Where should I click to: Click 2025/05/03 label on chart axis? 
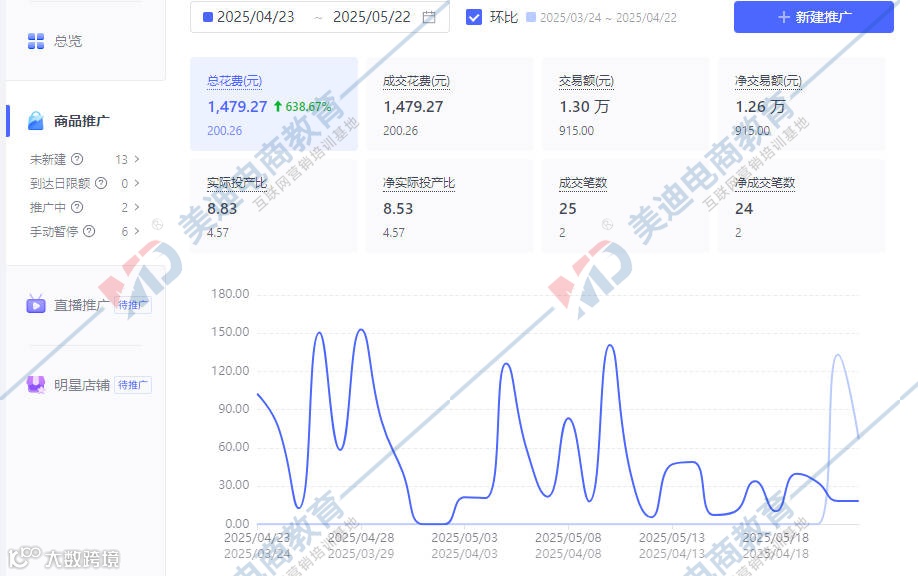tap(464, 537)
